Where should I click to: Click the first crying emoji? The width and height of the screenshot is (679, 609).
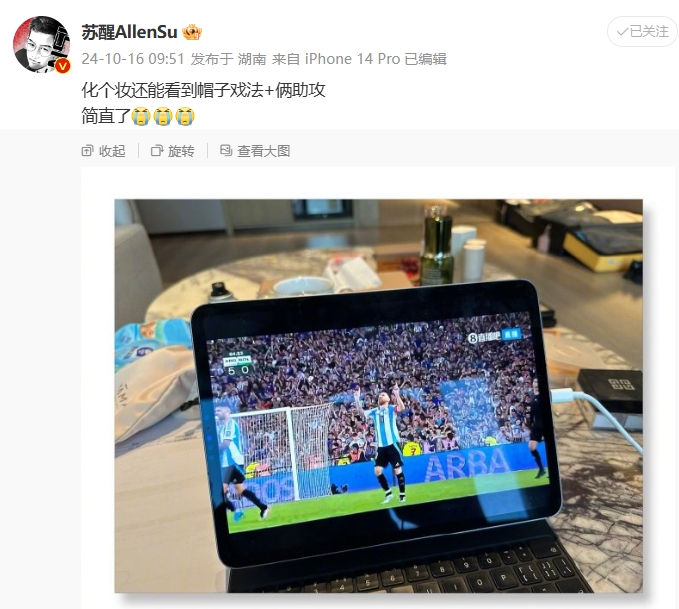pos(141,116)
